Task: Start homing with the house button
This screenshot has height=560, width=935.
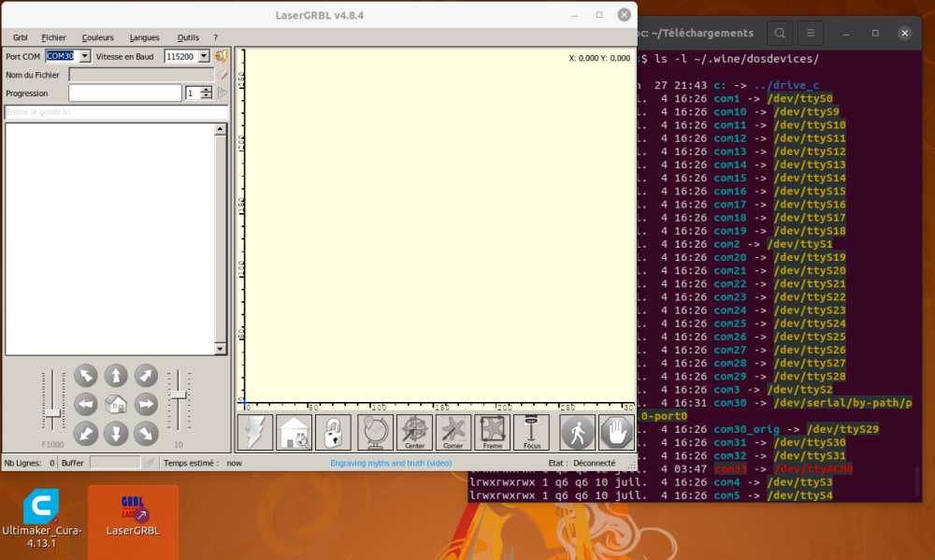Action: 294,432
